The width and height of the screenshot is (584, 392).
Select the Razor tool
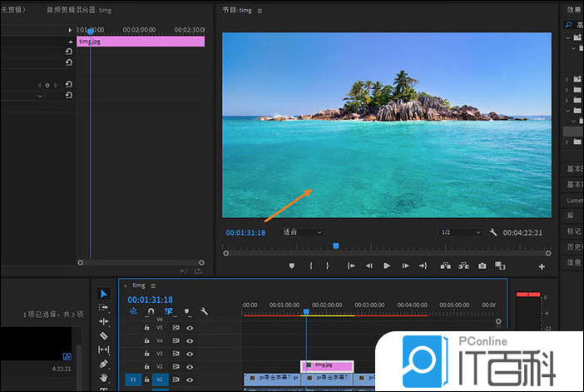point(104,335)
